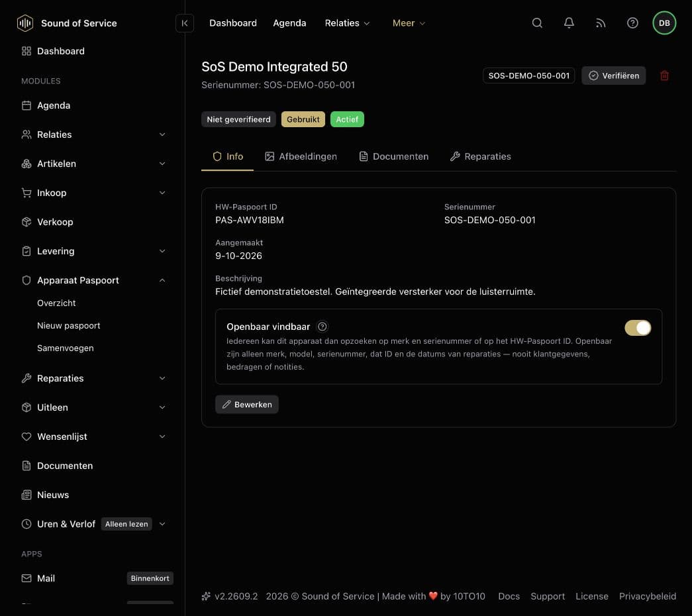Switch to the Documenten tab
The height and width of the screenshot is (616, 692).
click(393, 156)
